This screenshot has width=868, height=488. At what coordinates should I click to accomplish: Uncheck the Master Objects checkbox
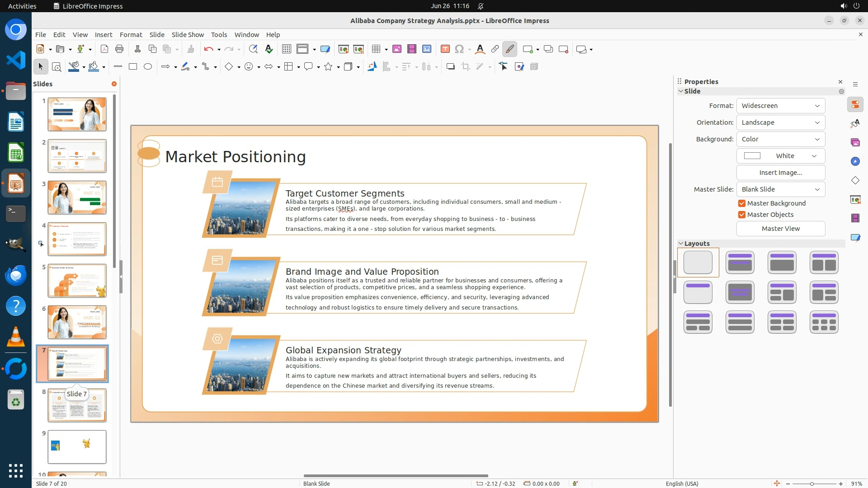(x=742, y=215)
